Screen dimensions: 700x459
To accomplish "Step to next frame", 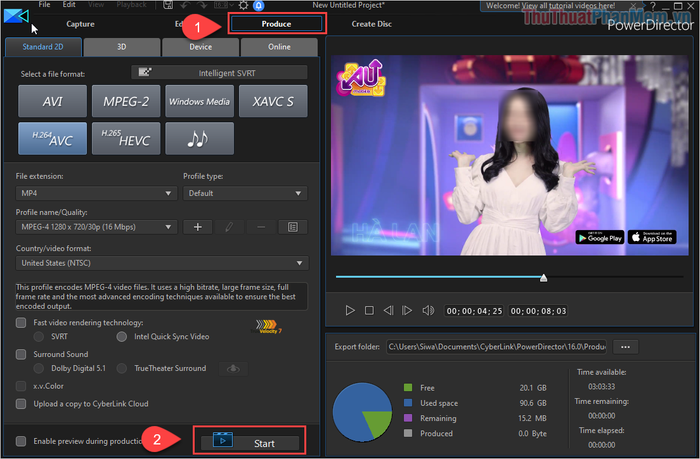I will [x=407, y=310].
